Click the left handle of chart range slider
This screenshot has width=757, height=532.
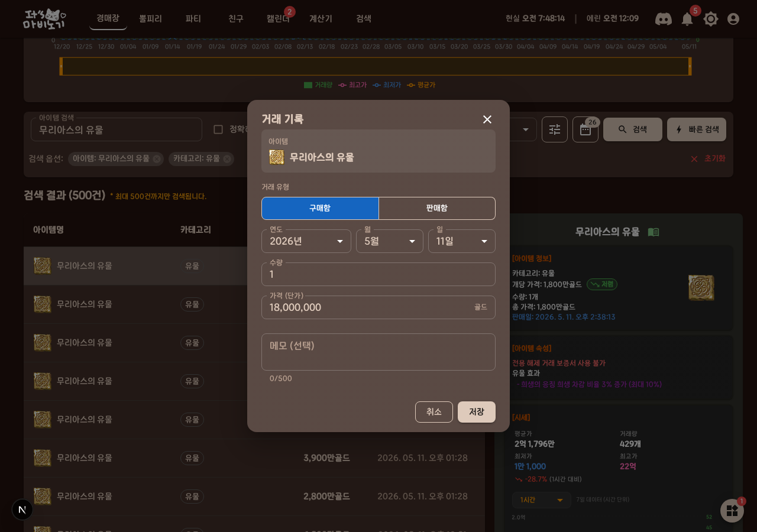pyautogui.click(x=61, y=66)
